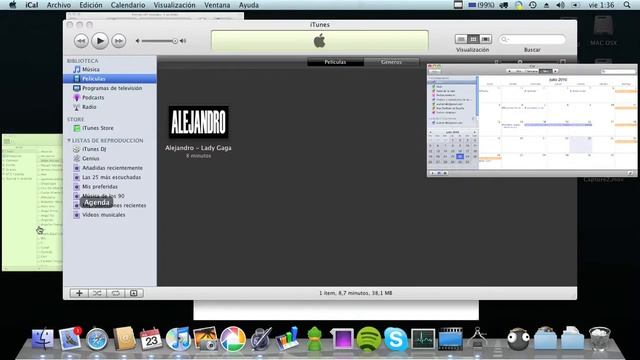Collapse the Listas de reproducción section
This screenshot has width=640, height=360.
click(69, 140)
